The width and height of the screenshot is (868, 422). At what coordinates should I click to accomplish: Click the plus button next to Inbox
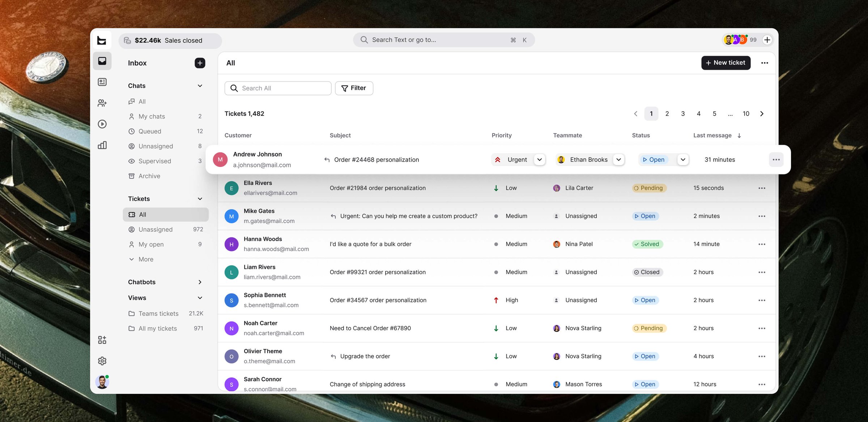[x=200, y=63]
